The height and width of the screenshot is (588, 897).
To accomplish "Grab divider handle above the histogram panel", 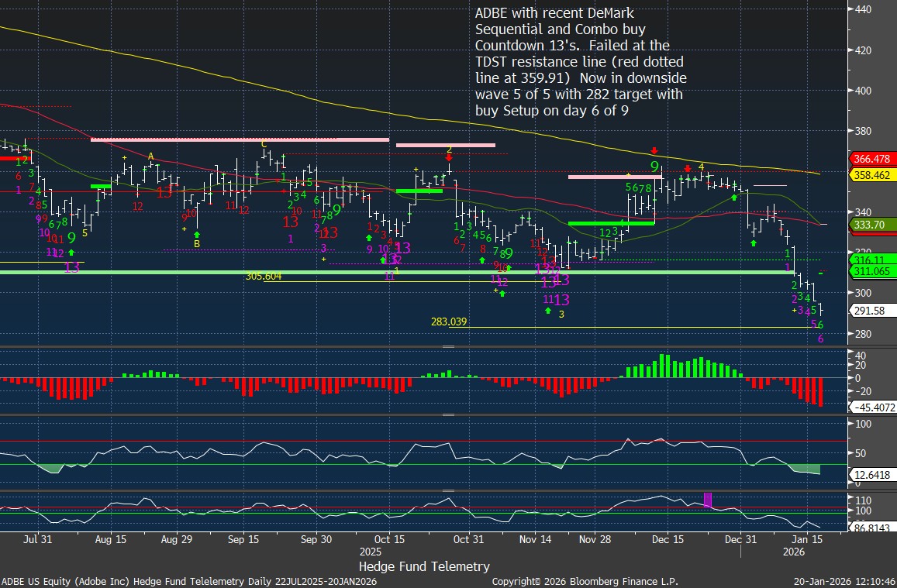I will [447, 348].
